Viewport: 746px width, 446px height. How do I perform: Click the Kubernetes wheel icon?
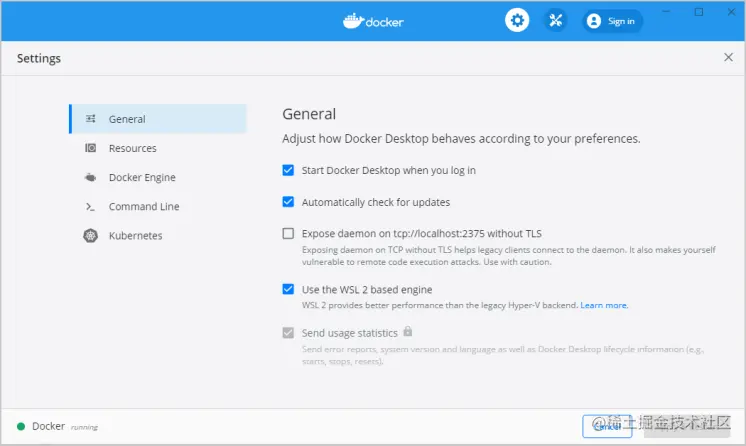[x=90, y=236]
